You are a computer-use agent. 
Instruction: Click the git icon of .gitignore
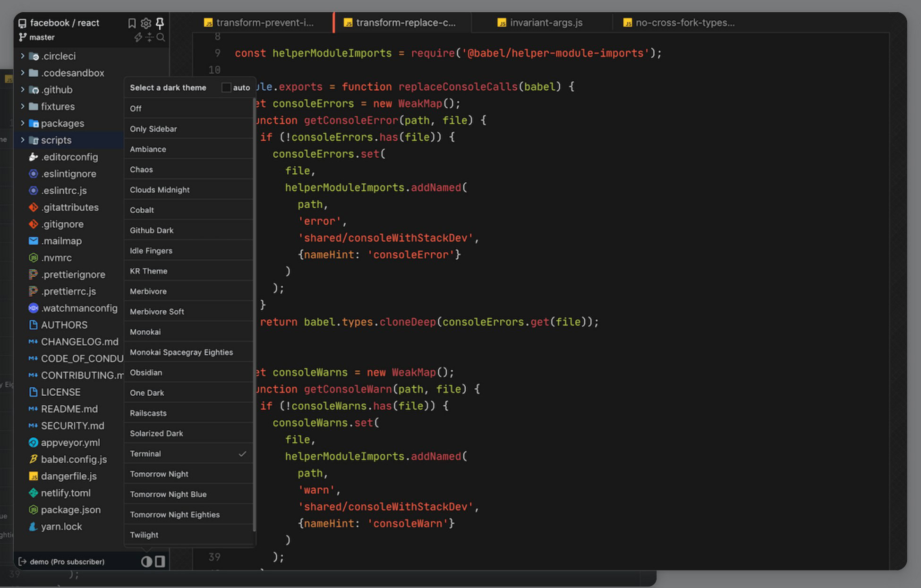pos(33,224)
